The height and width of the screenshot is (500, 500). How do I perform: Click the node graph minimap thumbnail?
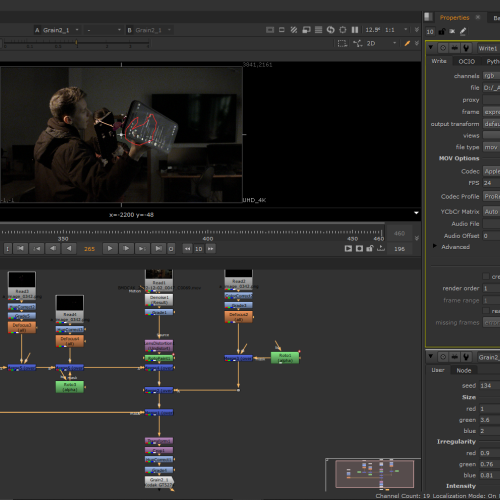(x=374, y=474)
